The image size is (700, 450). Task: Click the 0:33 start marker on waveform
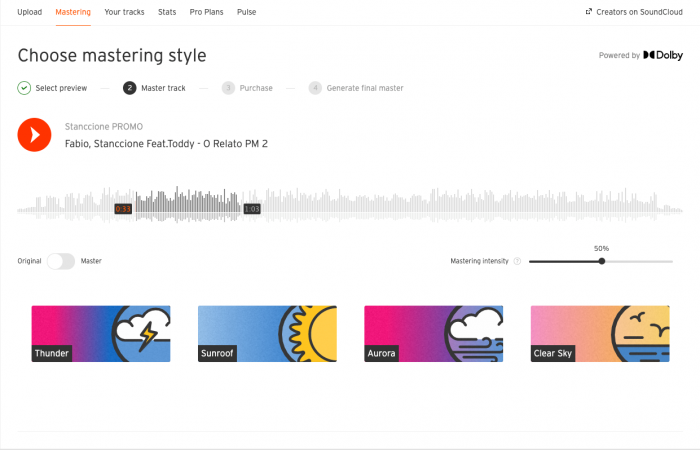123,209
